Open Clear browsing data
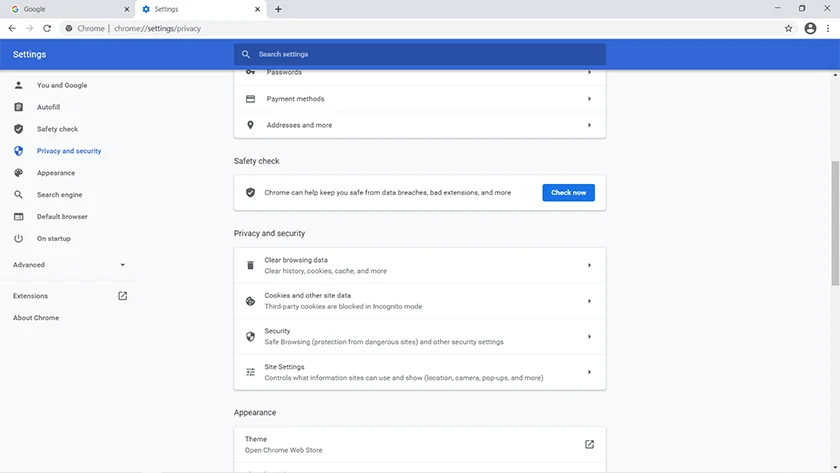Image resolution: width=840 pixels, height=473 pixels. 419,265
